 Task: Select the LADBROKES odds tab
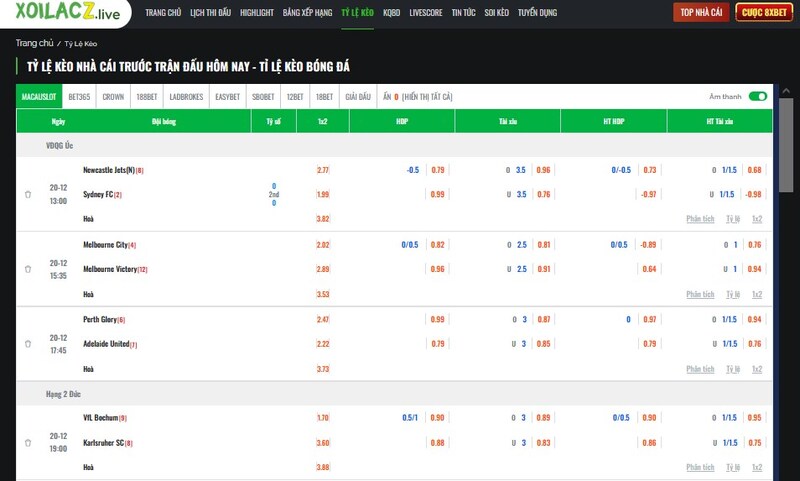[x=186, y=97]
